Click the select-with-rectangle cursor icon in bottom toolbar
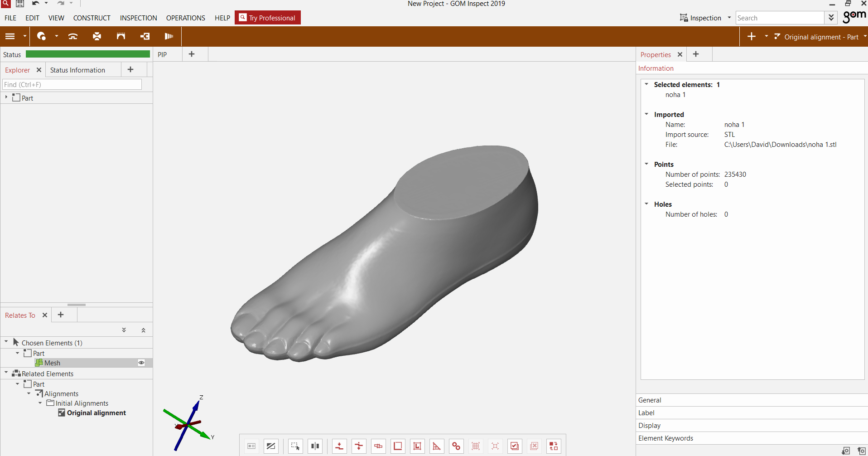Screen dimensions: 868x456 click(x=295, y=446)
